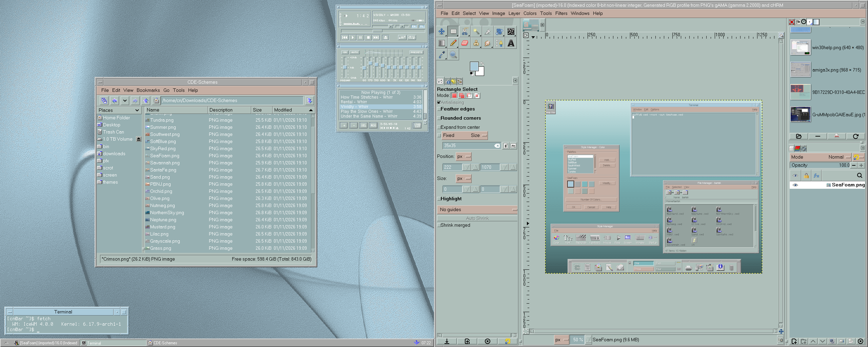Activate the Text tool

[x=511, y=43]
